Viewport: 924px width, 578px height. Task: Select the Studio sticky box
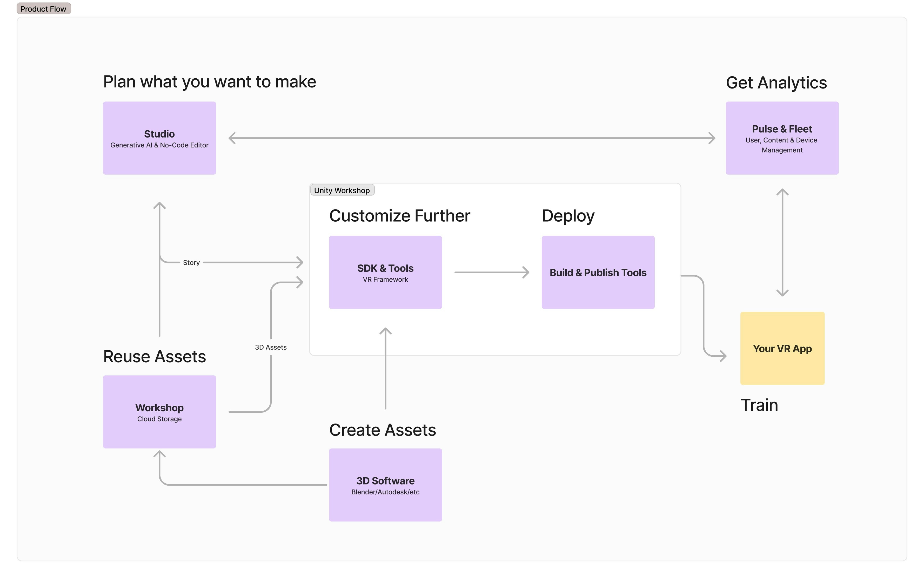tap(159, 138)
